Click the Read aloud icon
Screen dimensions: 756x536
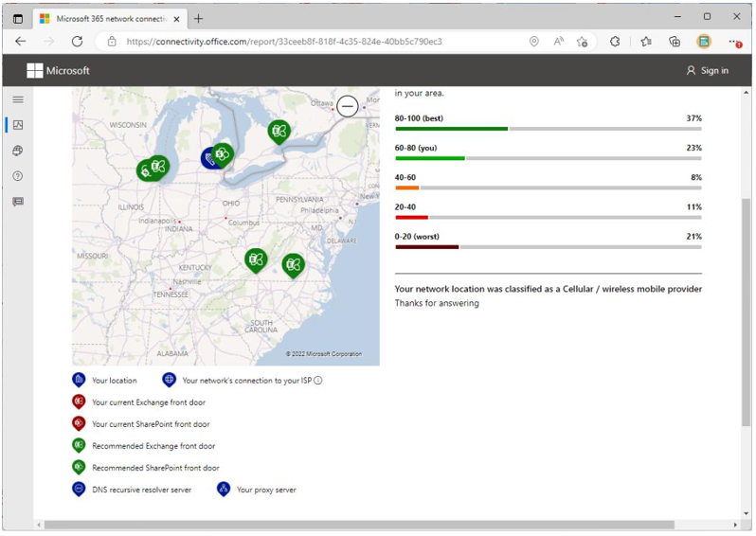558,42
